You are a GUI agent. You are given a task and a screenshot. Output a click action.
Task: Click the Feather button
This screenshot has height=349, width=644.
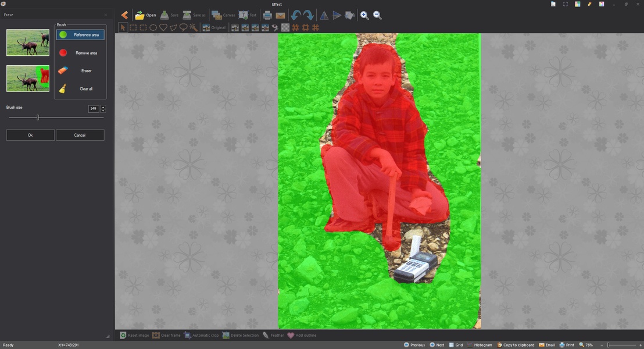pos(273,336)
